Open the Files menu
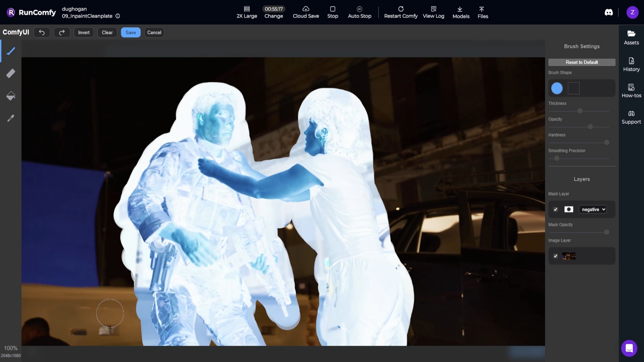The height and width of the screenshot is (362, 644). tap(482, 12)
